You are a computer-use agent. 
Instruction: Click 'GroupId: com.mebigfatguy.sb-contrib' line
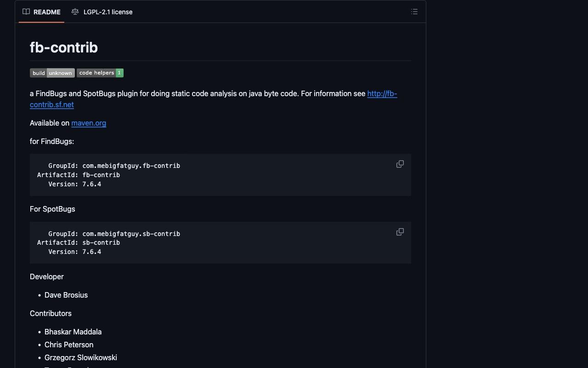(x=114, y=234)
